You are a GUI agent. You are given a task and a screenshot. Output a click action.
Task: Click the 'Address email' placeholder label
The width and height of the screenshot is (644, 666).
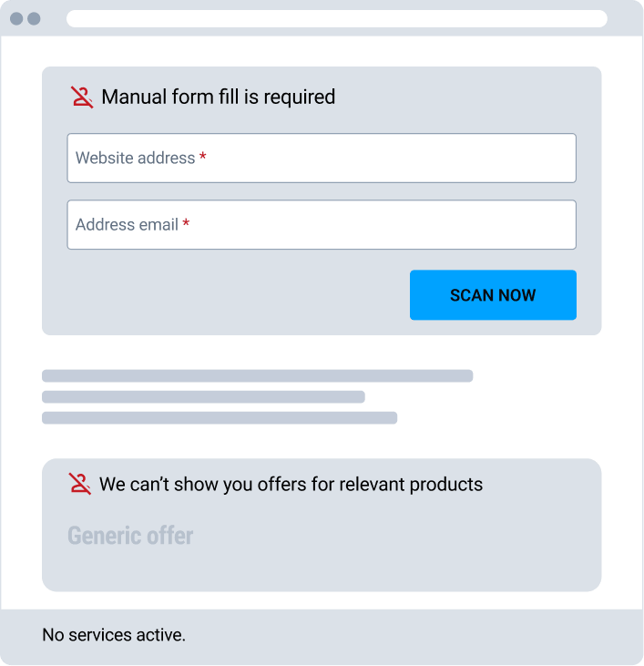[x=127, y=225]
